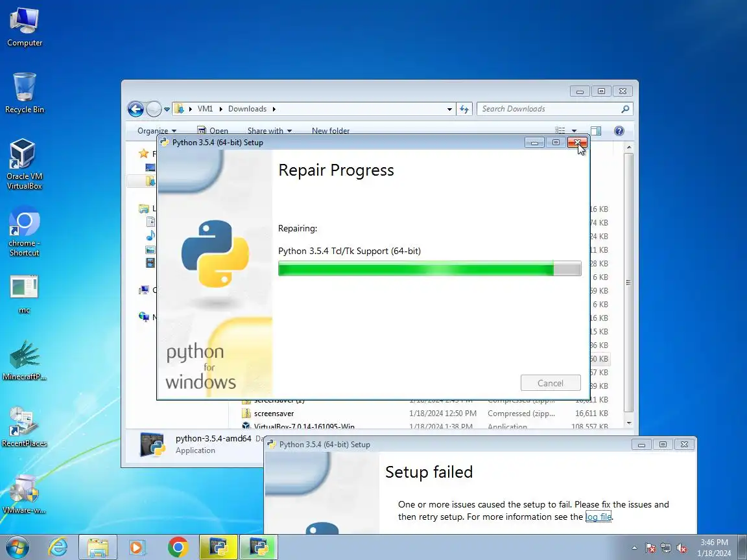Launch Oracle VM VirtualBox from the desktop
Viewport: 747px width, 560px height.
pos(24,164)
